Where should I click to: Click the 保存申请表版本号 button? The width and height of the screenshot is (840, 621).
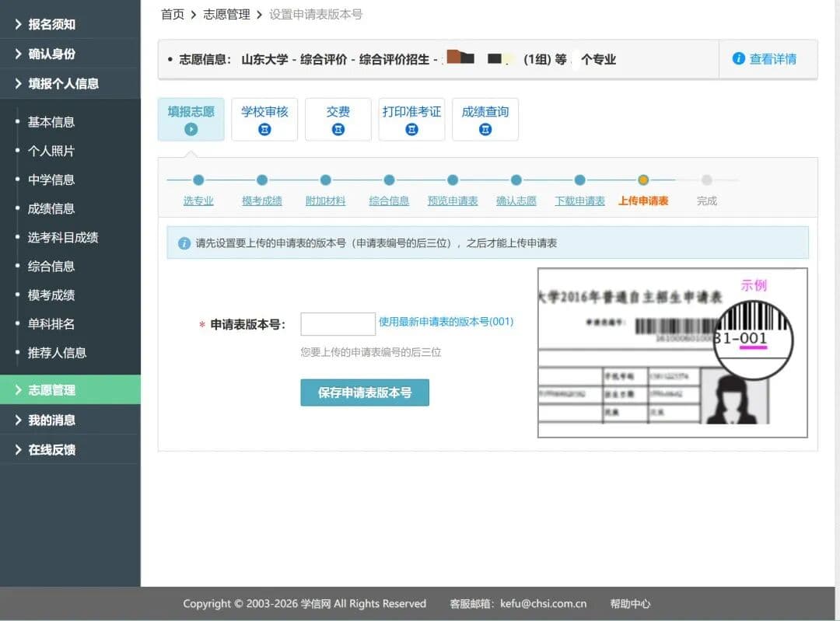pyautogui.click(x=365, y=392)
